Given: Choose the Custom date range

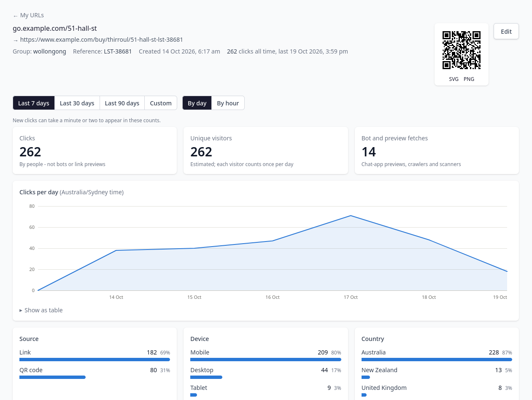Looking at the screenshot, I should point(161,103).
